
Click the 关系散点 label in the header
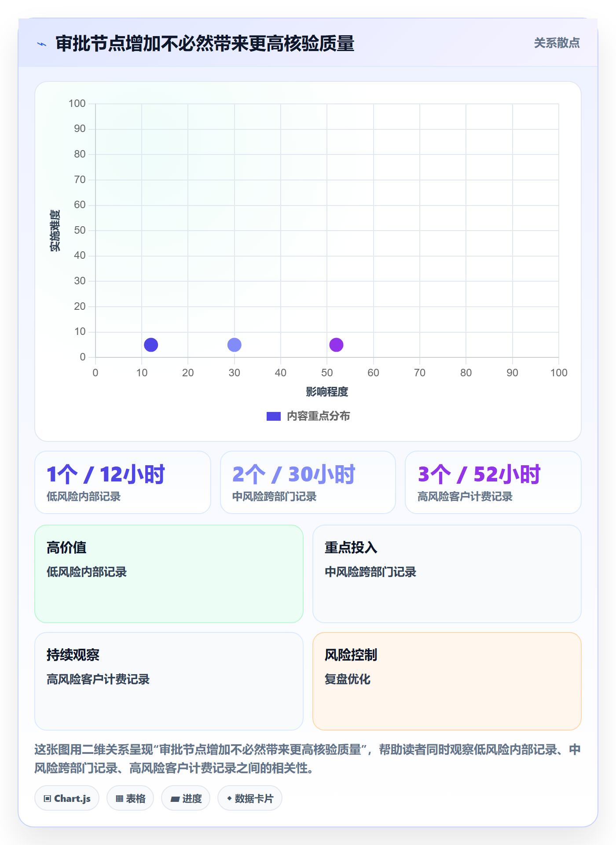557,43
